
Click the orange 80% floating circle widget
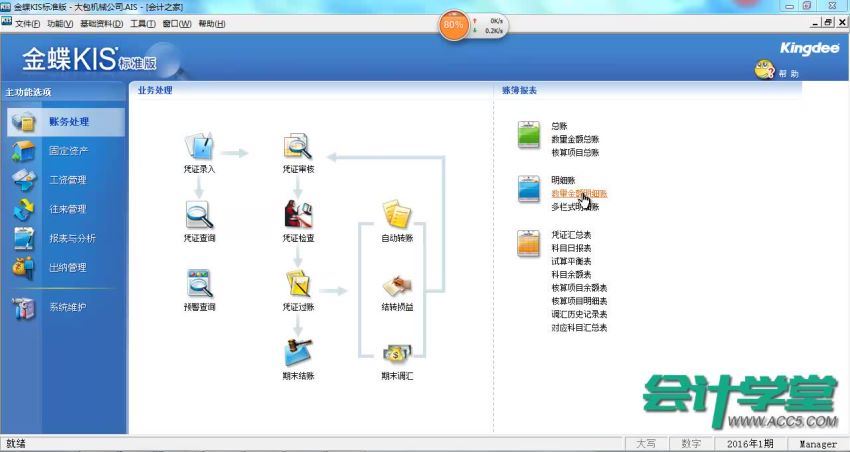pyautogui.click(x=453, y=25)
